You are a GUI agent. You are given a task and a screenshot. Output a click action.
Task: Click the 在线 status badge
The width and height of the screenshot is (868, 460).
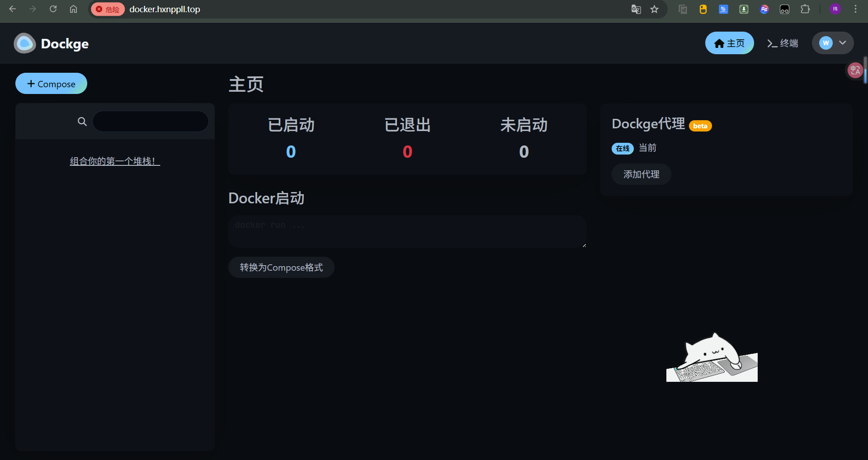[x=623, y=149]
